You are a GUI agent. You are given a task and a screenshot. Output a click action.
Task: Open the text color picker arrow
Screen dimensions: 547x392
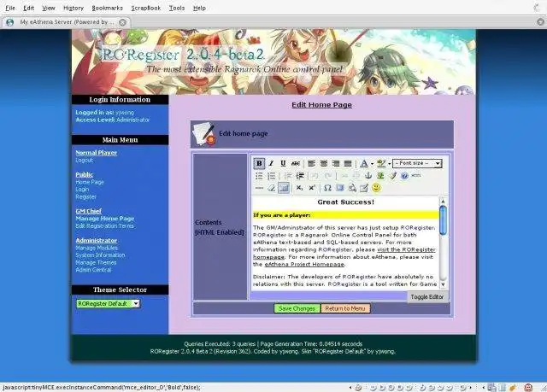click(372, 164)
